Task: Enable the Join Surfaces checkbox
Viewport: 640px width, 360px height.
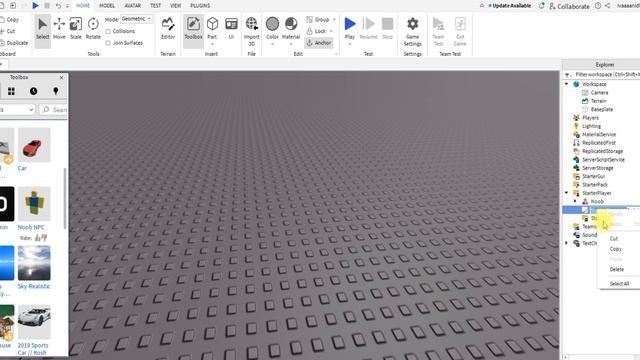Action: (x=108, y=43)
